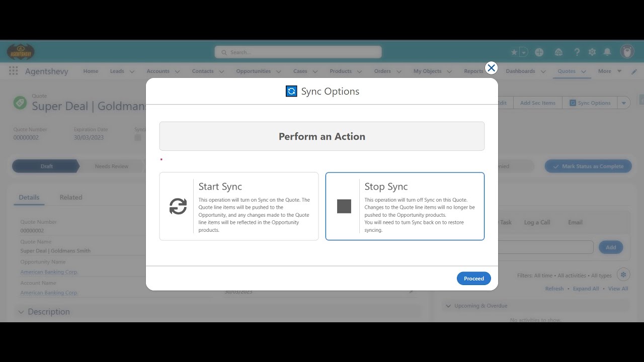Switch to the Related tab

click(71, 197)
